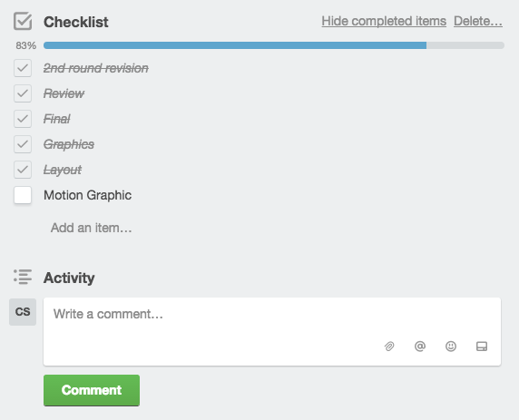Click the Motion Graphic item text
This screenshot has width=519, height=420.
(87, 195)
